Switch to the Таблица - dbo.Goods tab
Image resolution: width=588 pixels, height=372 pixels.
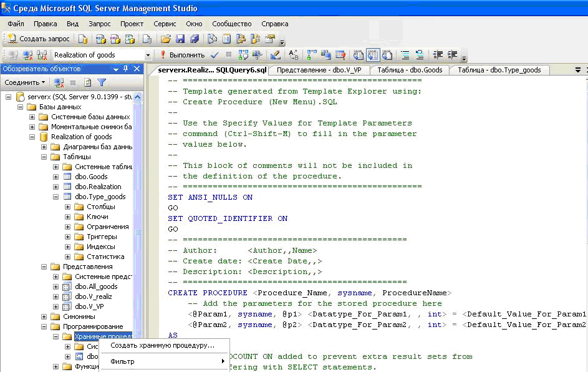(410, 70)
